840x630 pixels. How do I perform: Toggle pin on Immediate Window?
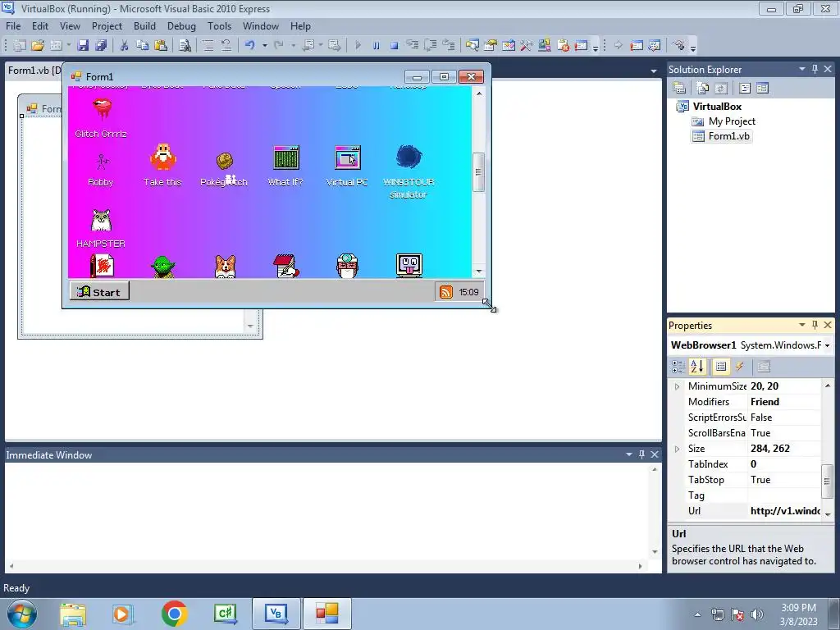coord(641,454)
